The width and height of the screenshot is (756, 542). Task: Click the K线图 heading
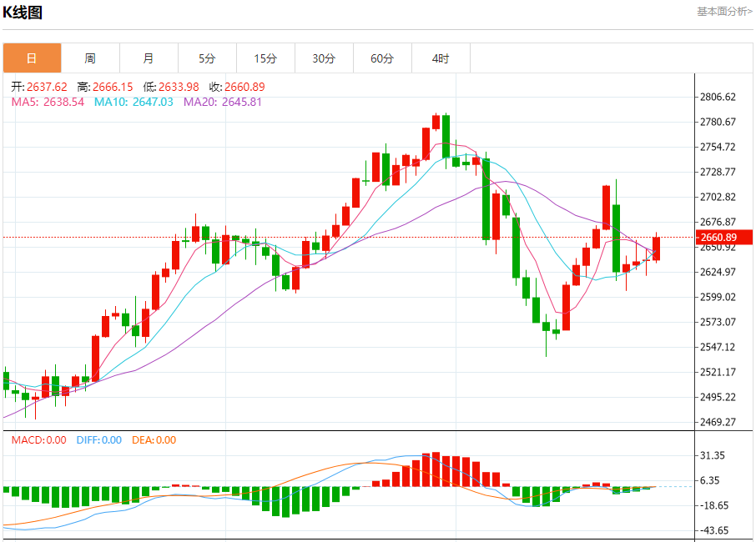tap(23, 12)
